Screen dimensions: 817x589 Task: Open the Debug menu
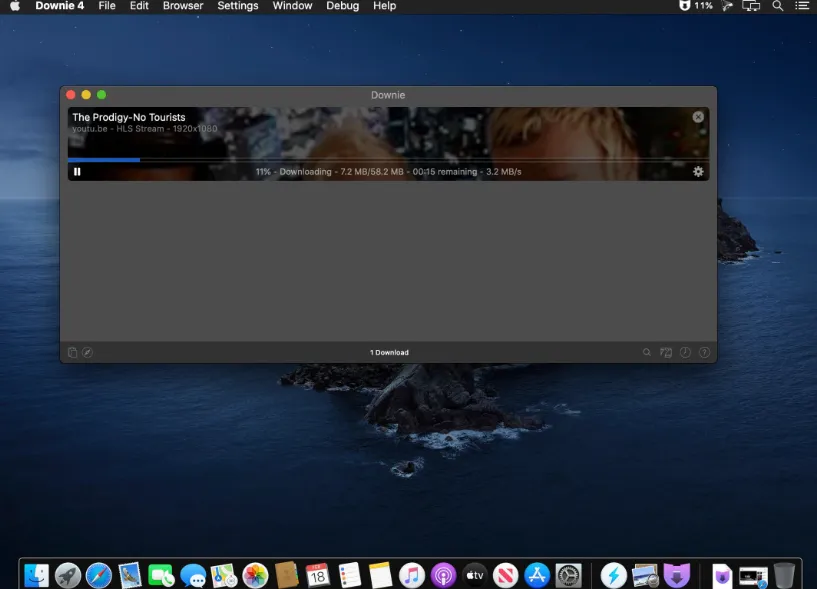tap(342, 6)
